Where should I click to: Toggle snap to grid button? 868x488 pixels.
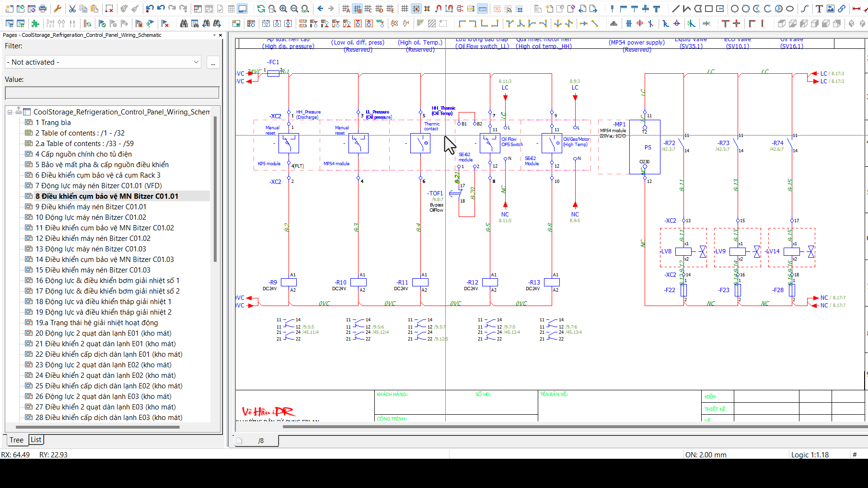[x=416, y=9]
